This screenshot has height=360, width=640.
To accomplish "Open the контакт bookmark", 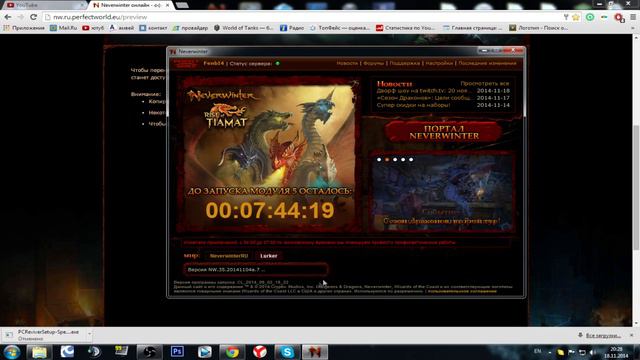I will (x=153, y=28).
